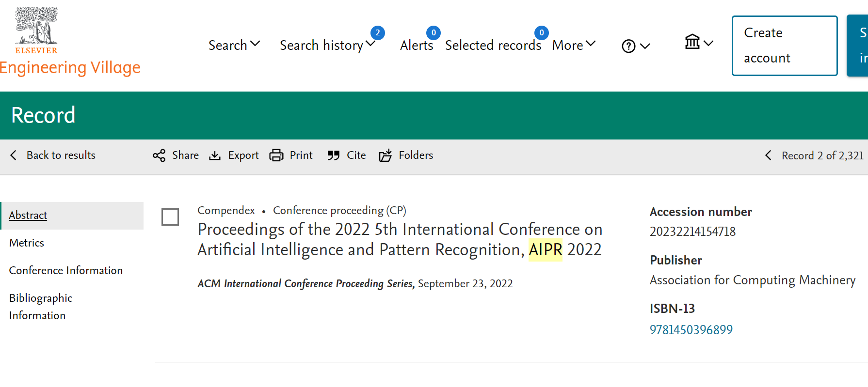The width and height of the screenshot is (868, 387).
Task: Click the ACM International Conference Proceeding Series text
Action: [x=306, y=284]
